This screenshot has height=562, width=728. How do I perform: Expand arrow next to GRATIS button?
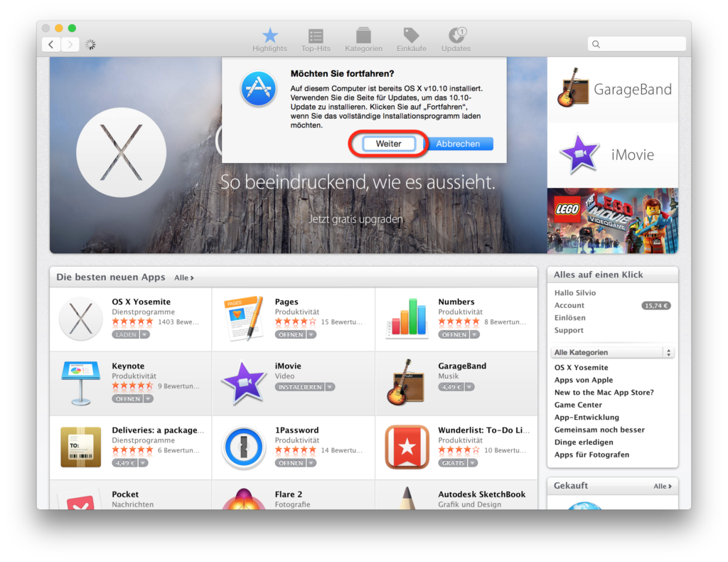pyautogui.click(x=473, y=463)
